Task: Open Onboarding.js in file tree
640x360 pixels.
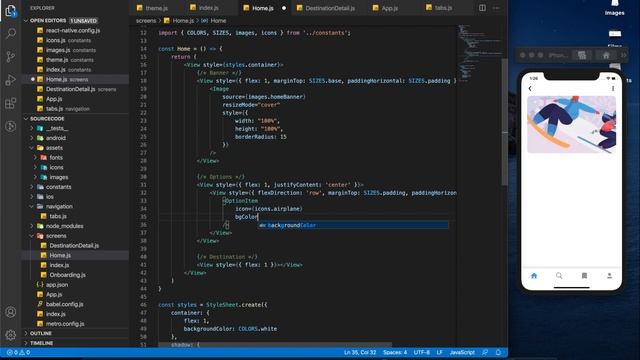Action: 67,275
